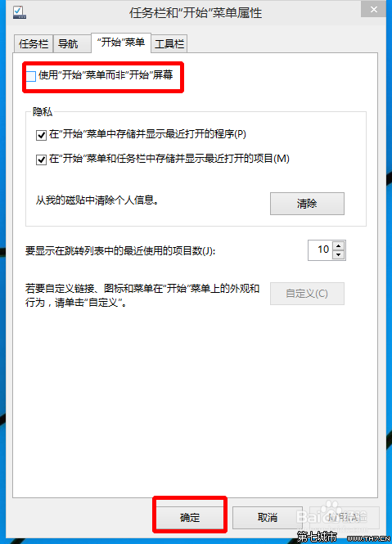This screenshot has height=544, width=392.
Task: Click 从我的磁贴中清除个人信息 text
Action: (x=97, y=200)
